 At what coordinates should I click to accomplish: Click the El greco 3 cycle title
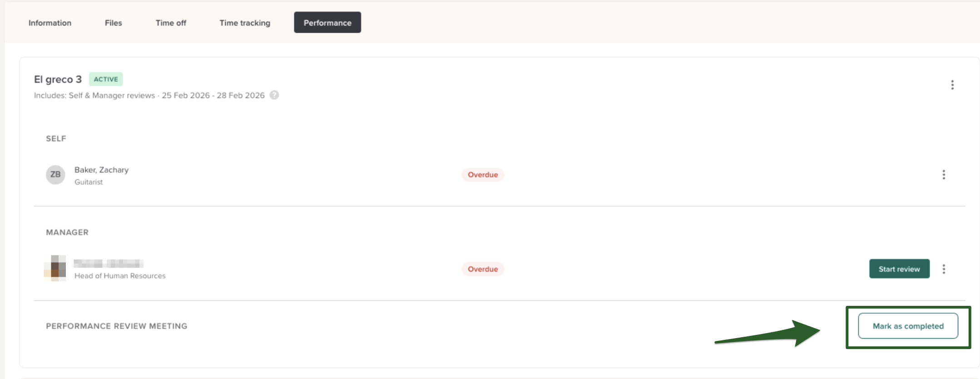[58, 80]
